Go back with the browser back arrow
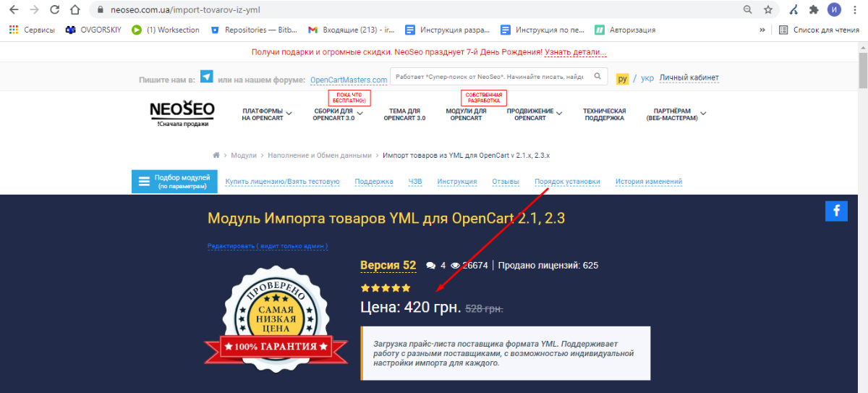The width and height of the screenshot is (868, 393). (x=14, y=10)
